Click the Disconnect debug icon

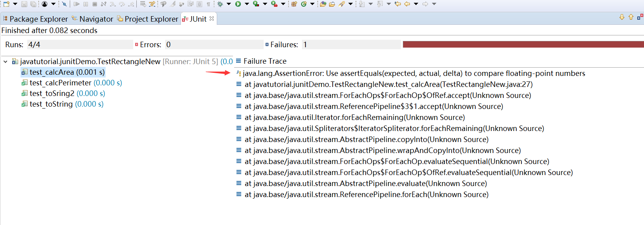104,4
